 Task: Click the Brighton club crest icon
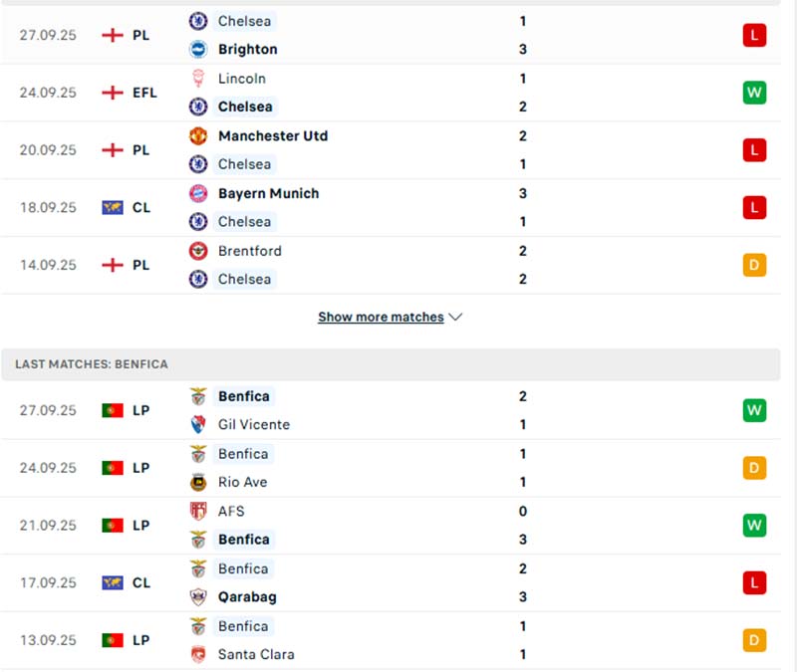pos(198,49)
